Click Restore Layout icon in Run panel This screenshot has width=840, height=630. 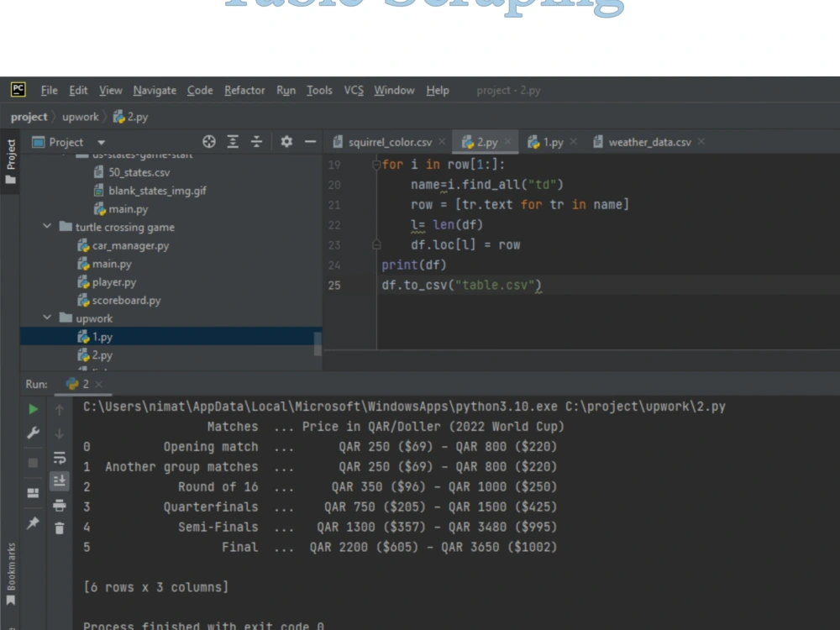[x=34, y=493]
